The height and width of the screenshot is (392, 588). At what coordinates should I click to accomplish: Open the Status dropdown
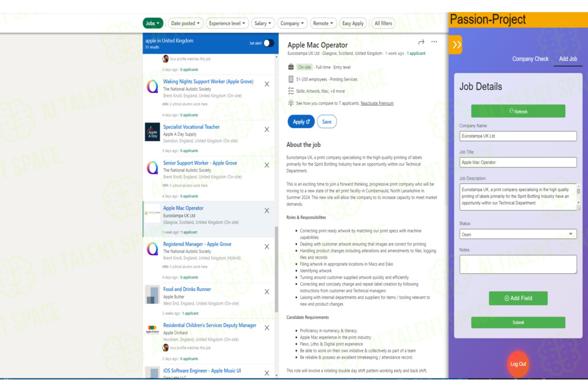518,234
